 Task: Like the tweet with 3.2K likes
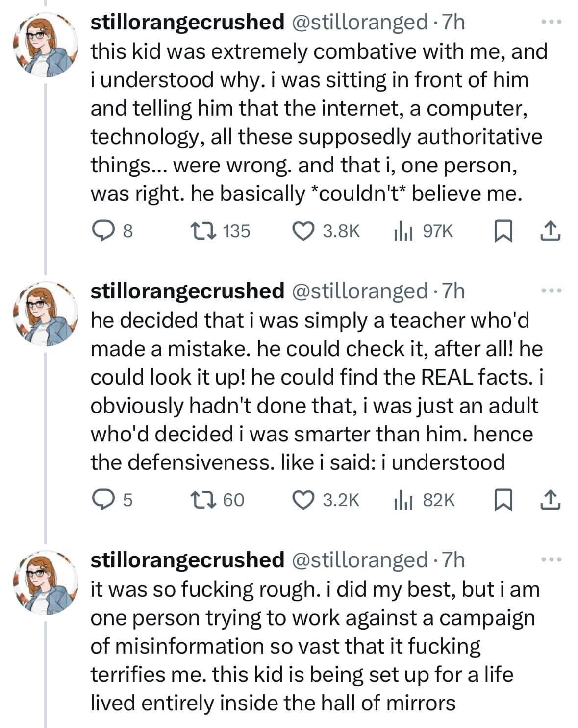[308, 500]
